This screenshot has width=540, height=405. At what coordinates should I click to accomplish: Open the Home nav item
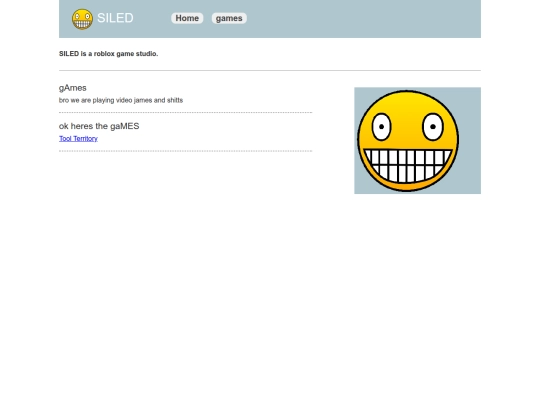pos(187,18)
